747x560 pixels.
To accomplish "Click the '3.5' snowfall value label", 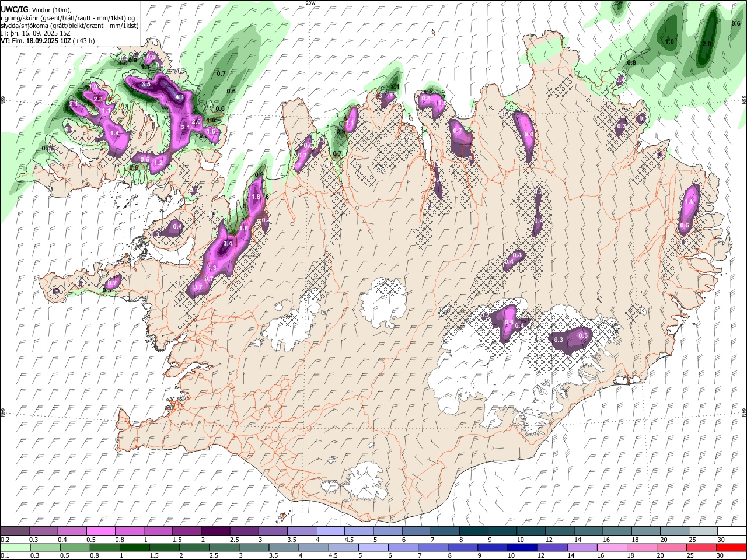I will (x=146, y=85).
